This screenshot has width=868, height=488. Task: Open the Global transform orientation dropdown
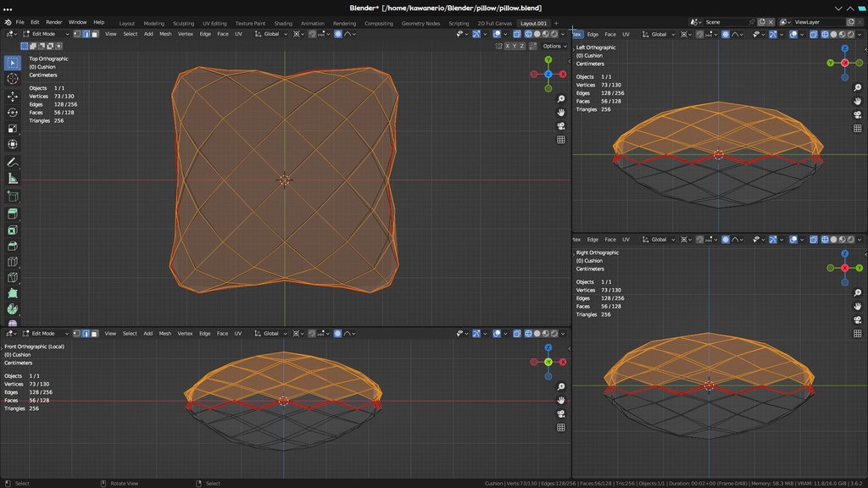tap(274, 33)
